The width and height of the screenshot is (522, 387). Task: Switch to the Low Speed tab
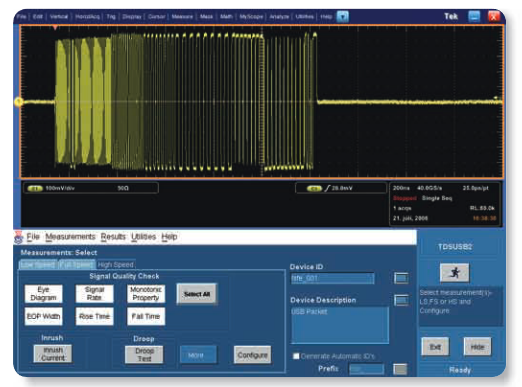(38, 265)
